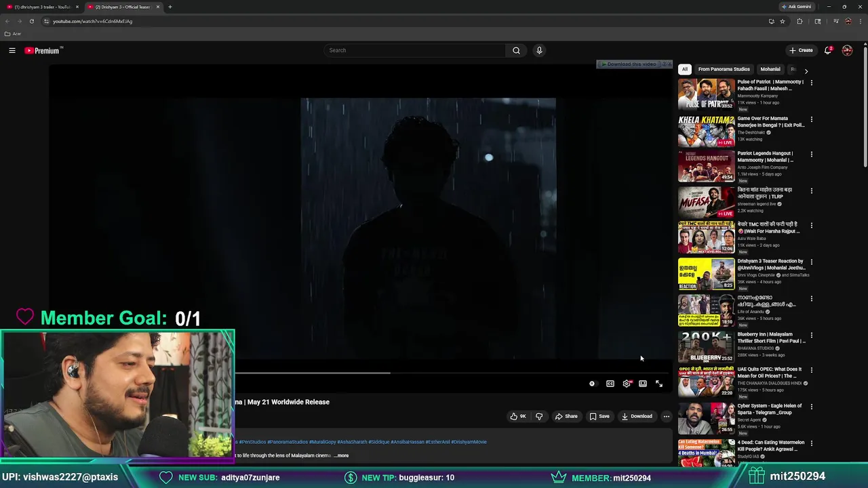
Task: Switch to dhrishyam 3 trailer browser tab
Action: coord(43,7)
